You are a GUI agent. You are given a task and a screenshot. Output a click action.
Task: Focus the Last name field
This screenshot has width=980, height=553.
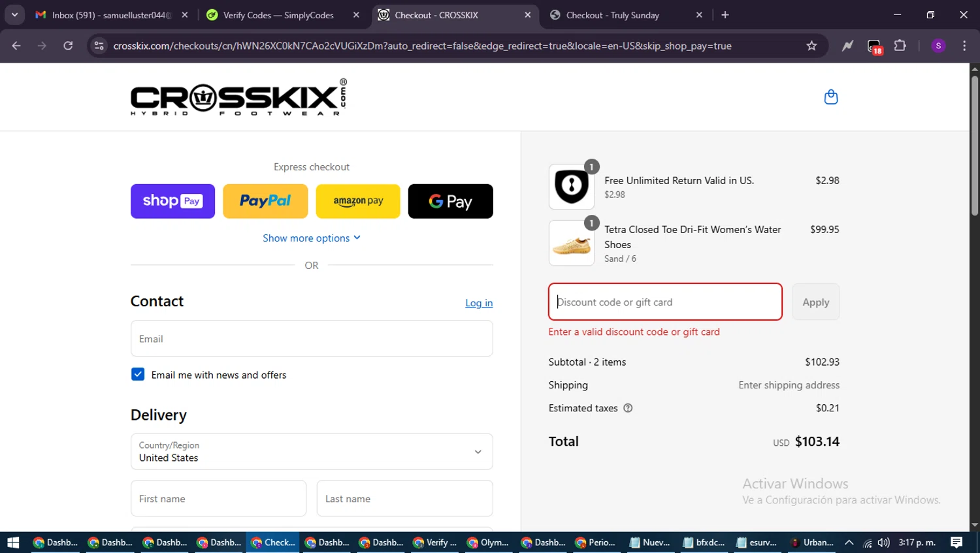(404, 498)
